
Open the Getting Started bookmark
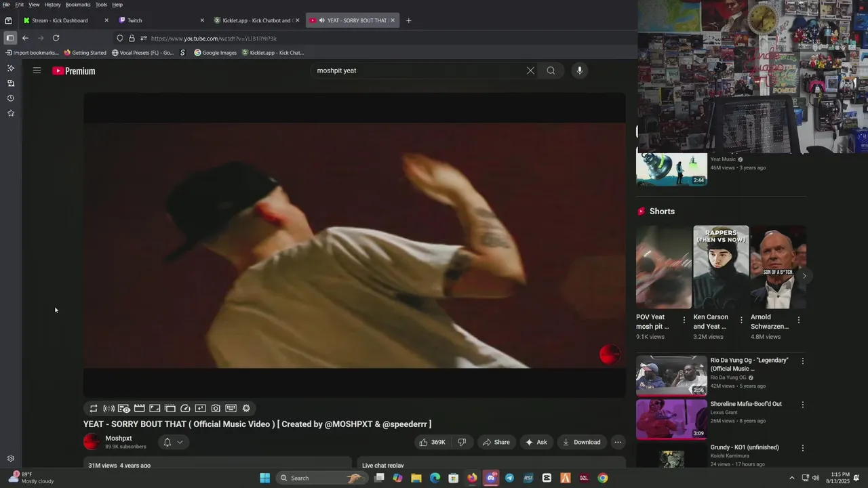(85, 53)
